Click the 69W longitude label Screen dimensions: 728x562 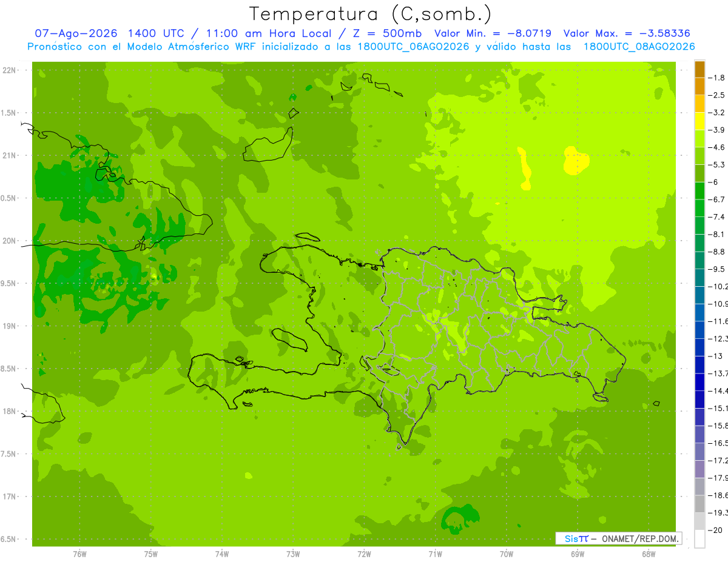pos(578,554)
